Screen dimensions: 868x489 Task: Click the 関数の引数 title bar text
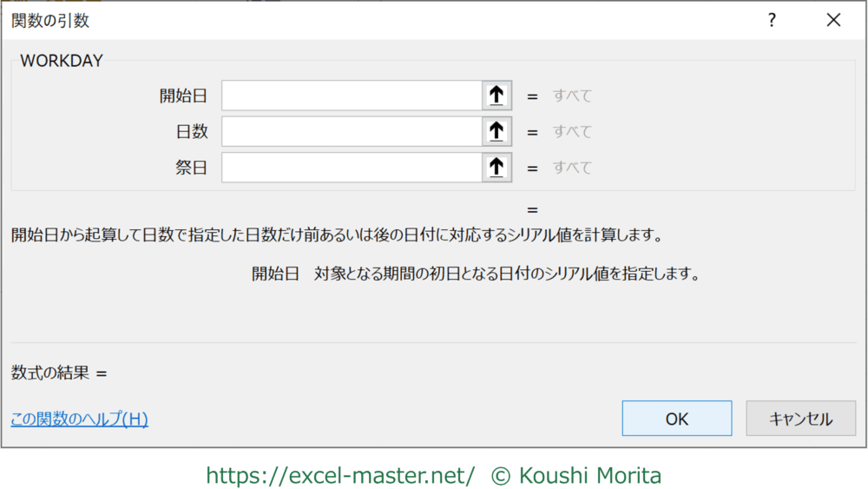[50, 21]
